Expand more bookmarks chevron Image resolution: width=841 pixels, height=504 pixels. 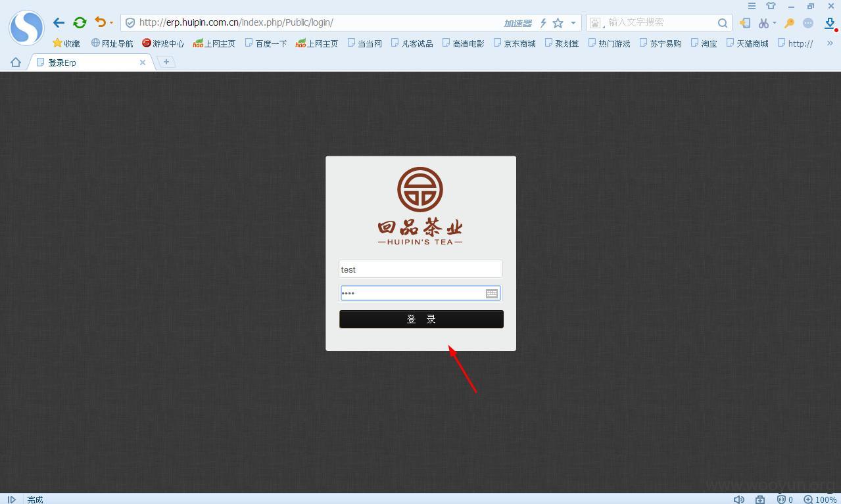tap(830, 43)
